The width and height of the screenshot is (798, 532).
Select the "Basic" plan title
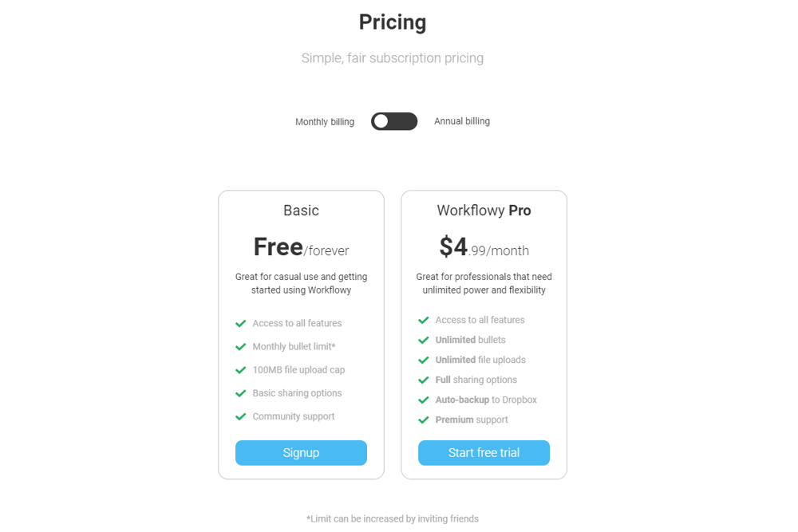coord(301,211)
